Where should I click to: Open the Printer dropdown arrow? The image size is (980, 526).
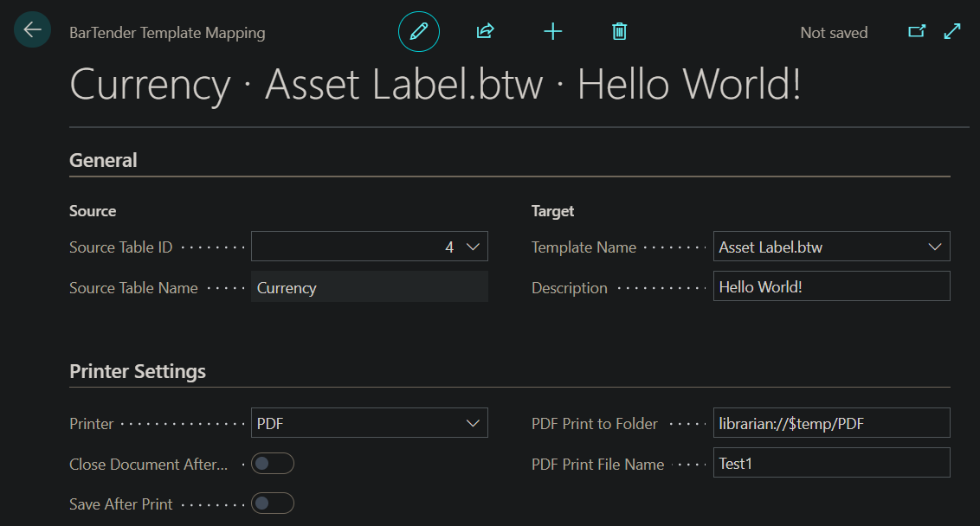pos(474,424)
